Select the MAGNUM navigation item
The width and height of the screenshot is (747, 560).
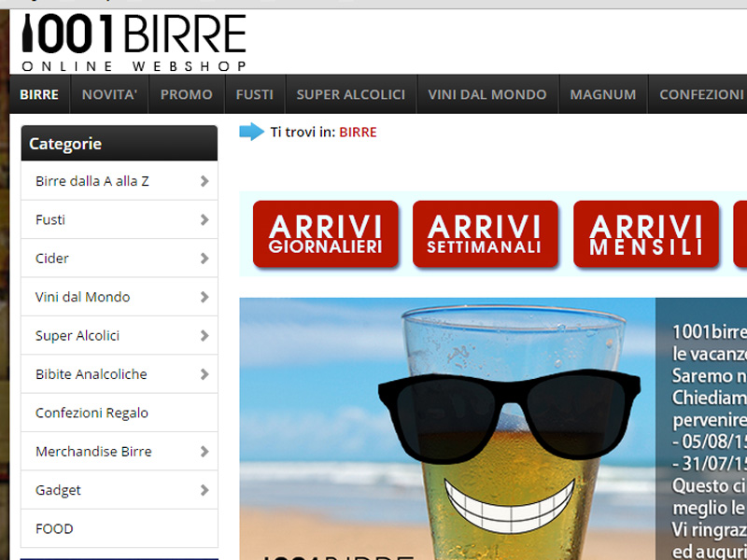tap(603, 94)
